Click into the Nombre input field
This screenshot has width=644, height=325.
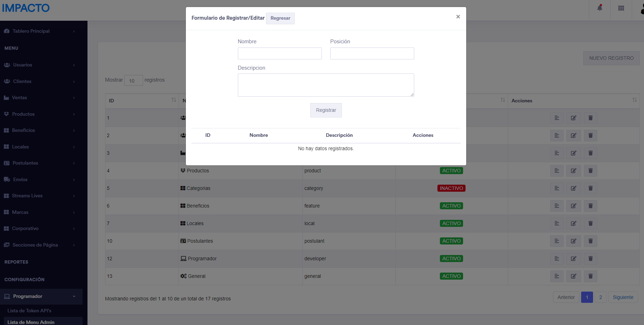pos(280,53)
